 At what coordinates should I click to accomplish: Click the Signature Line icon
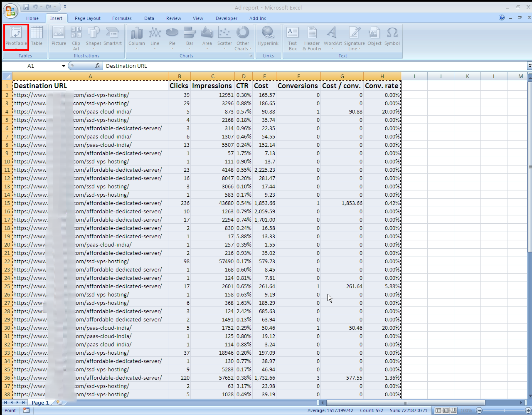[x=354, y=38]
